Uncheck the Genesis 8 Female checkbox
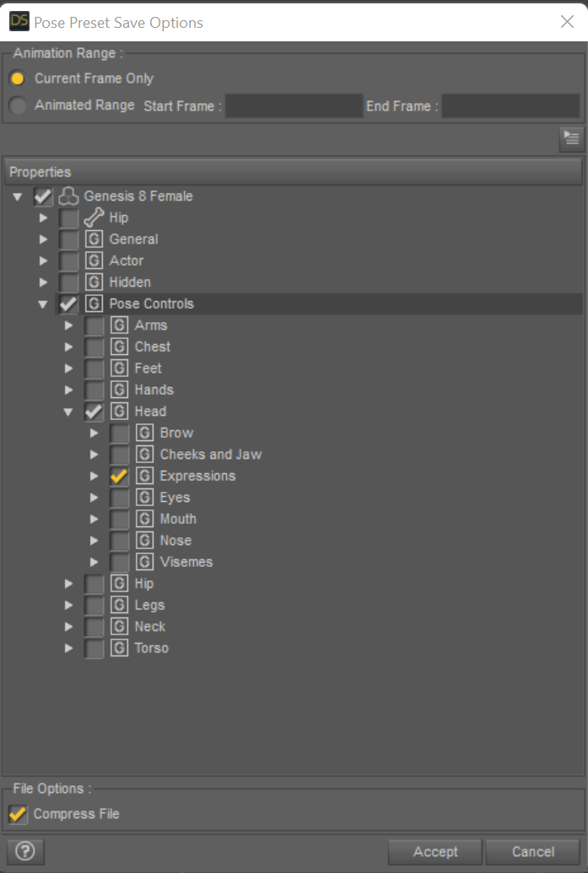Image resolution: width=588 pixels, height=873 pixels. click(x=43, y=196)
